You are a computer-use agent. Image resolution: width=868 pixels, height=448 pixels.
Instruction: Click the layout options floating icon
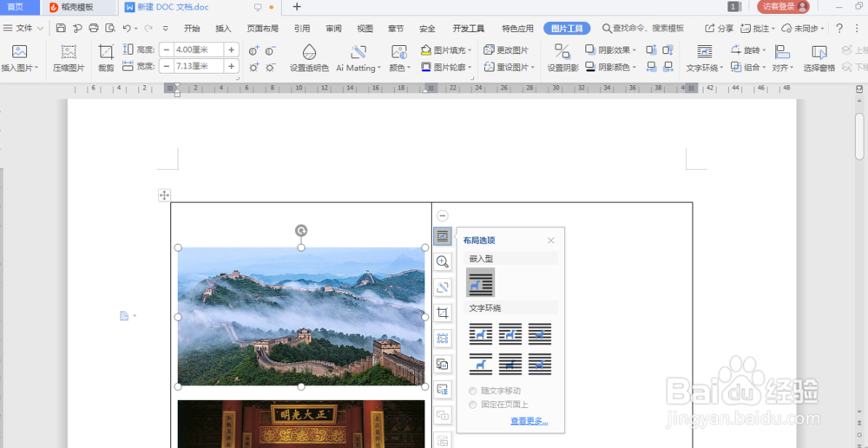pos(443,236)
